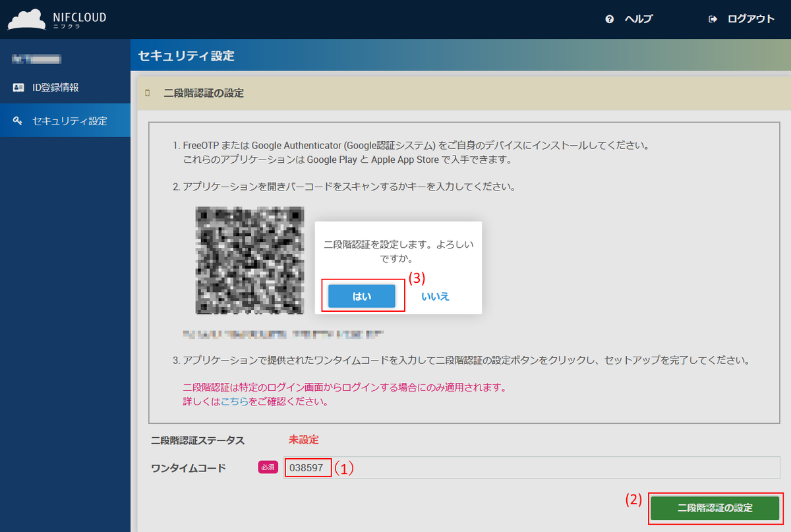Click ログアウト to sign out

[x=751, y=19]
